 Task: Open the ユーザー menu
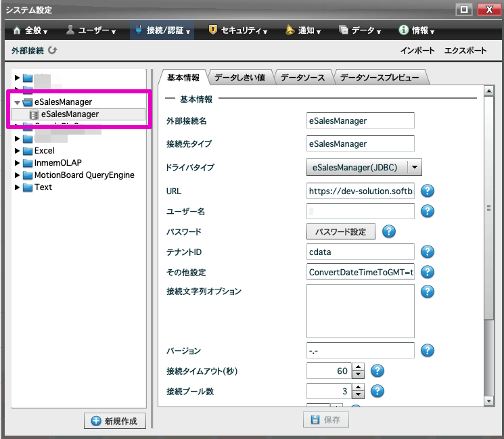click(x=91, y=30)
